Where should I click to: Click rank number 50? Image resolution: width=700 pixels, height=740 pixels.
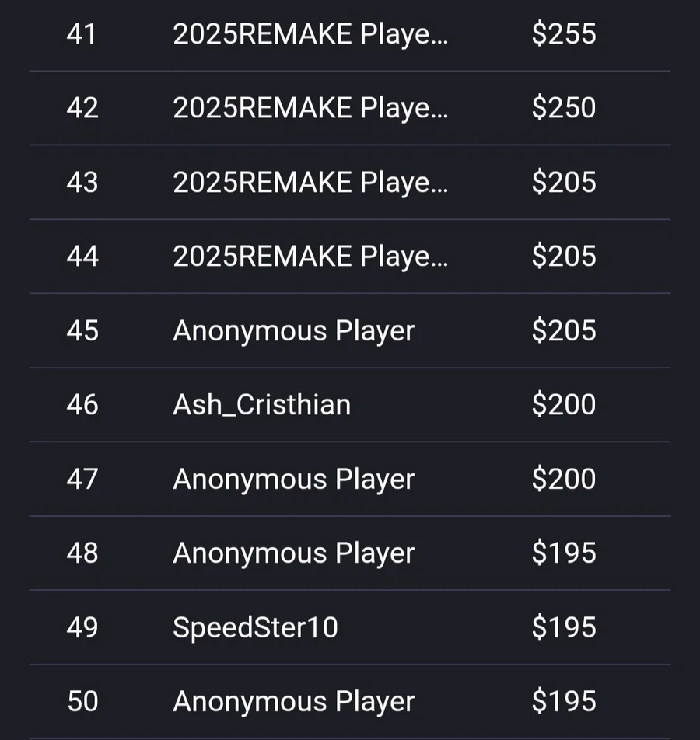click(82, 701)
